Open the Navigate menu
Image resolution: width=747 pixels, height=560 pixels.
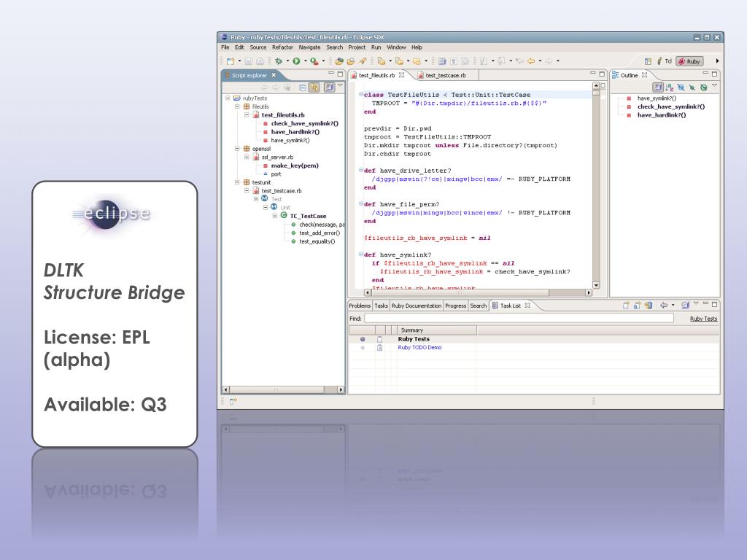pos(309,47)
